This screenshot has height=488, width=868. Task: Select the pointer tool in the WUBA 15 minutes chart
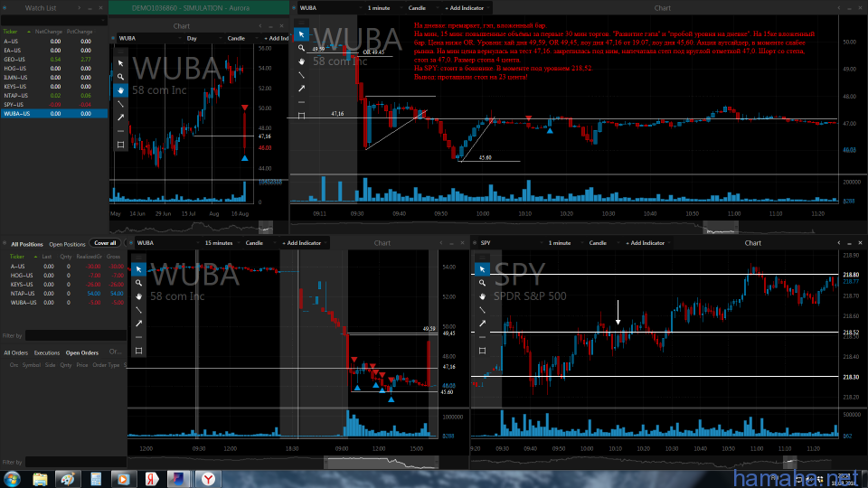coord(138,269)
